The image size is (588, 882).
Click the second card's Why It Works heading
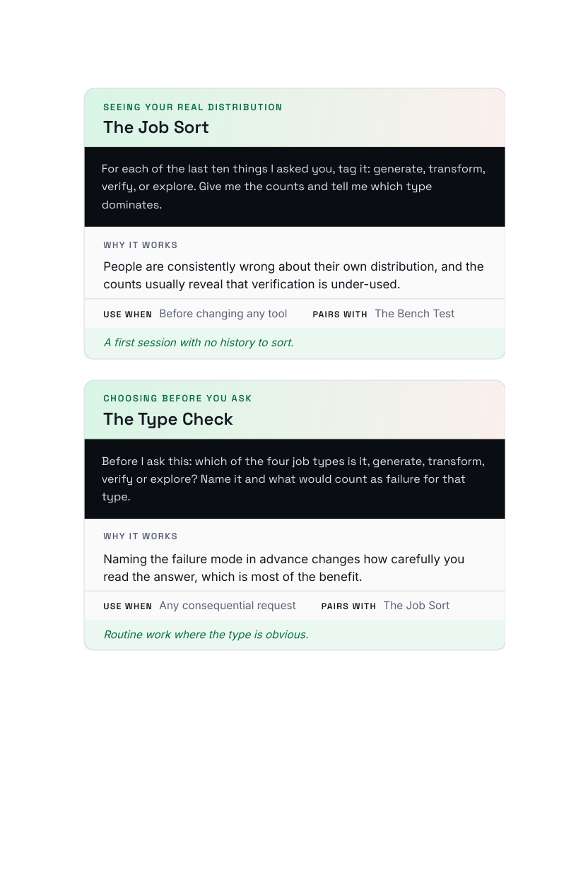coord(141,536)
